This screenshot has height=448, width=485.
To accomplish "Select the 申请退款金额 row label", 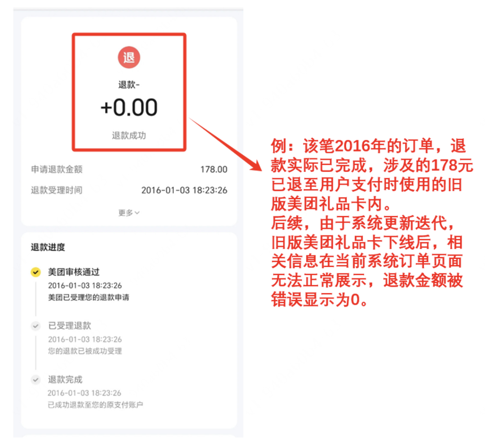I will [x=57, y=169].
